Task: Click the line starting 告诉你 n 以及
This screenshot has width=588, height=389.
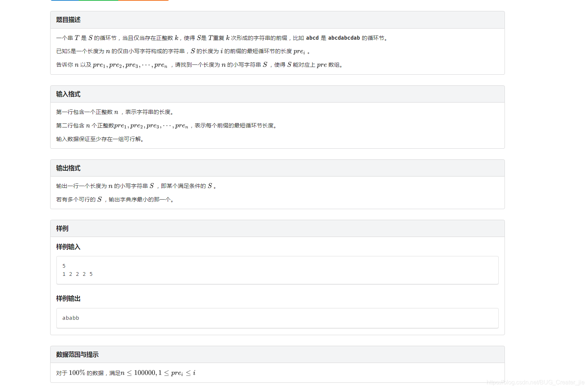Action: [200, 65]
